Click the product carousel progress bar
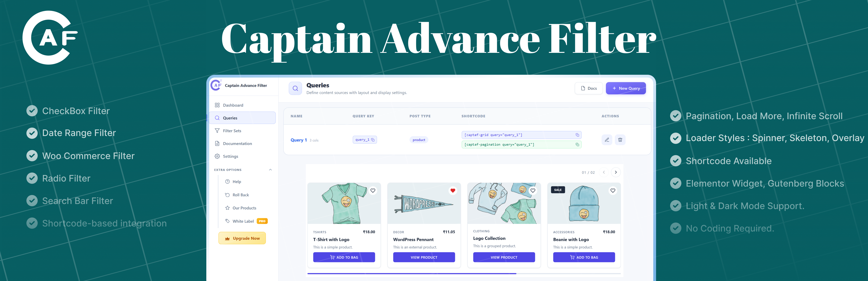Image resolution: width=868 pixels, height=281 pixels. pos(464,274)
